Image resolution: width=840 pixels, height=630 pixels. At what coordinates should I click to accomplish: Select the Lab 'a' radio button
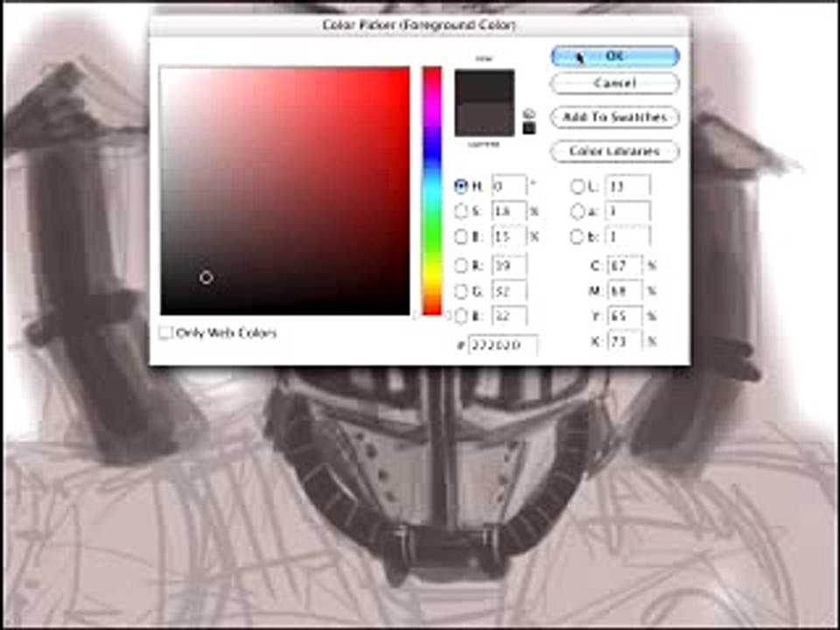pos(577,212)
